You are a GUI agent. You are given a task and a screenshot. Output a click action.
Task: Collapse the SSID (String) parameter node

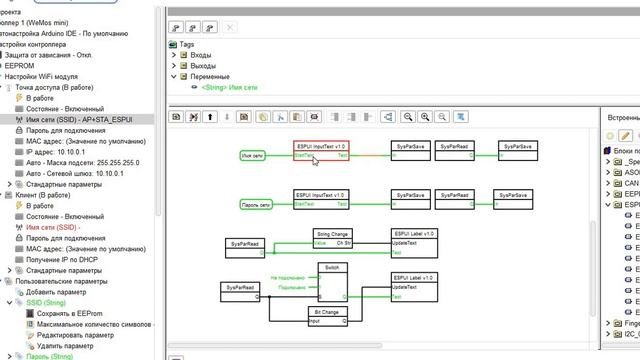pos(9,302)
